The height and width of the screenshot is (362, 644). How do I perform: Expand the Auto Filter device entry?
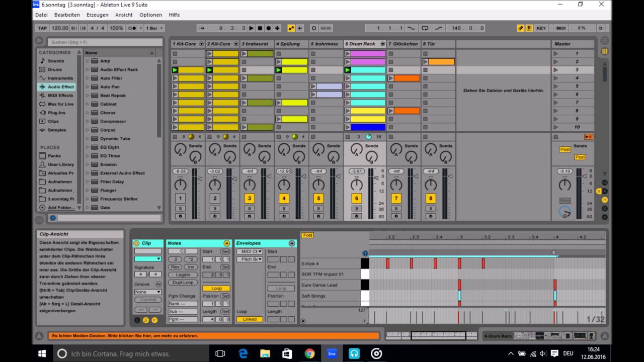coord(88,78)
